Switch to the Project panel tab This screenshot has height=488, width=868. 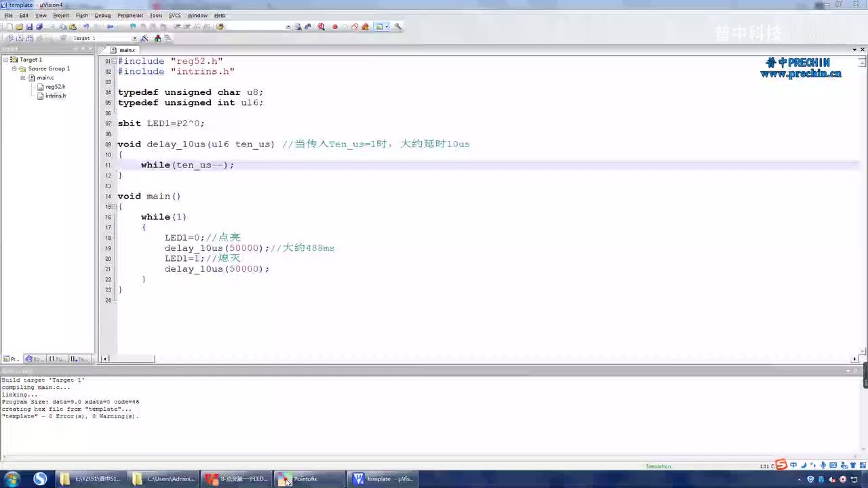(12, 359)
